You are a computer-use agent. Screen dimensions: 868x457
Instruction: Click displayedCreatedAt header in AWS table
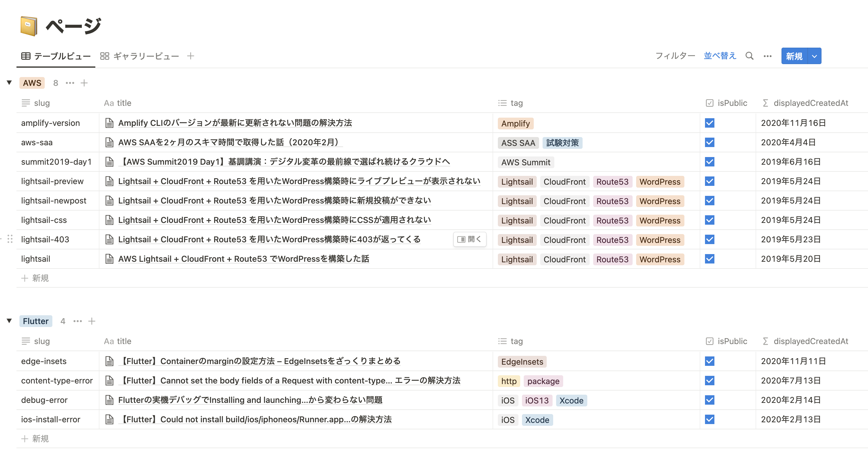pos(805,103)
